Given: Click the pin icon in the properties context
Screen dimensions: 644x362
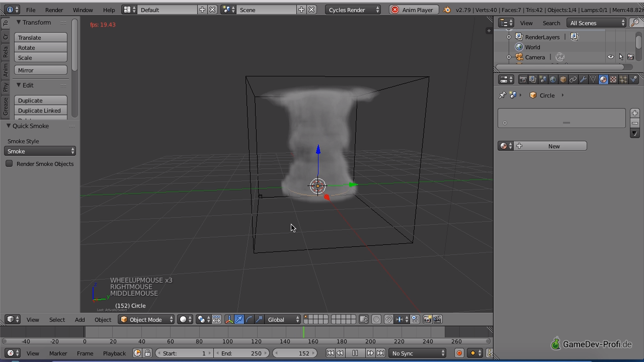Looking at the screenshot, I should coord(502,95).
